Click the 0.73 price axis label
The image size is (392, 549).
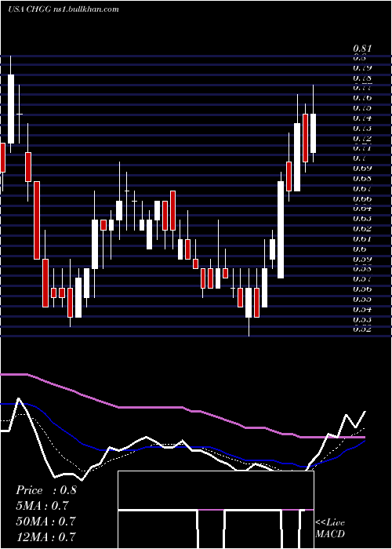[x=362, y=128]
